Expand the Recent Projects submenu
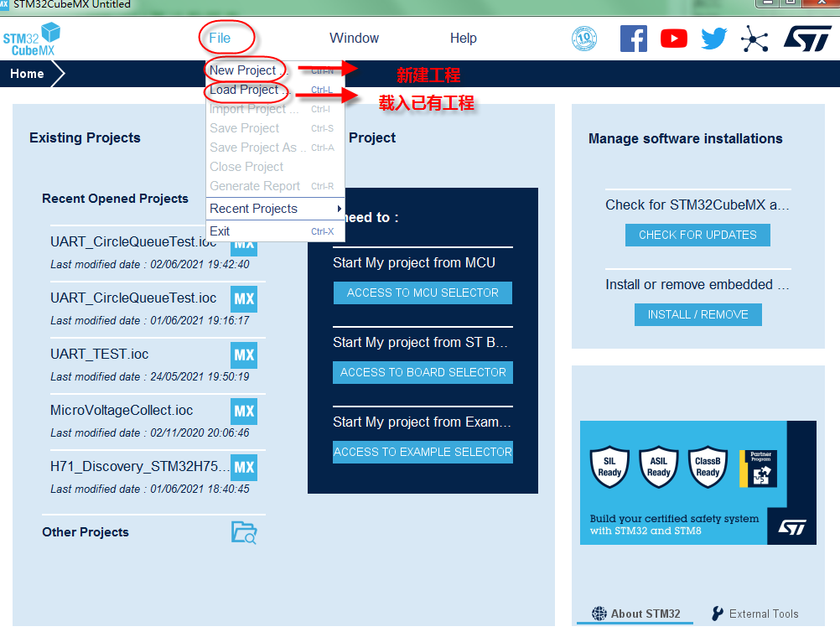 (275, 209)
